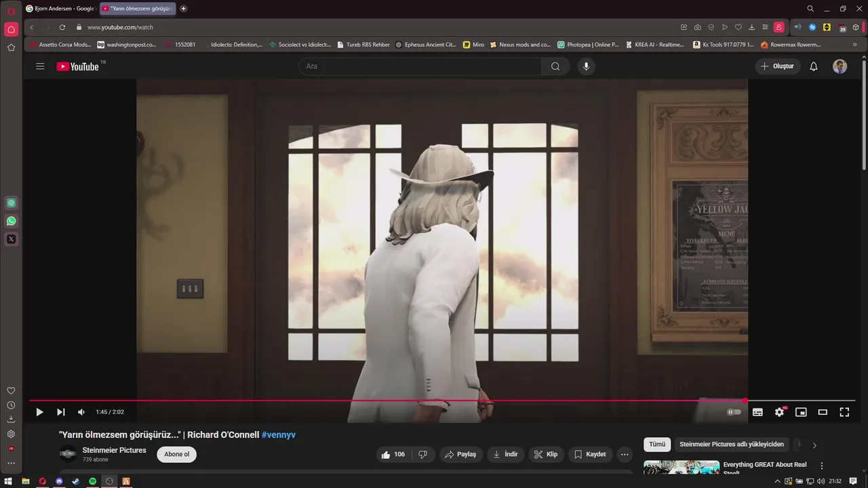Screen dimensions: 868x488
Task: Open the extensions cube icon
Action: [x=856, y=27]
